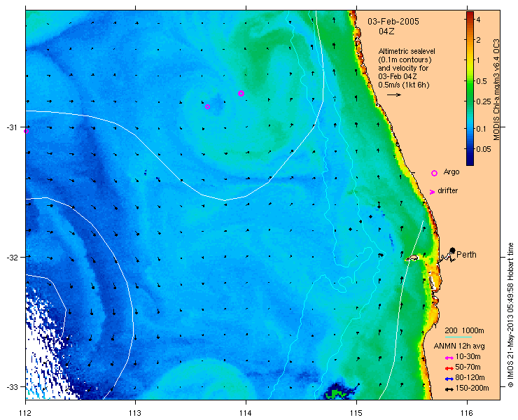The width and height of the screenshot is (518, 420).
Task: Click the Altimetric sealevel description text
Action: click(x=406, y=68)
